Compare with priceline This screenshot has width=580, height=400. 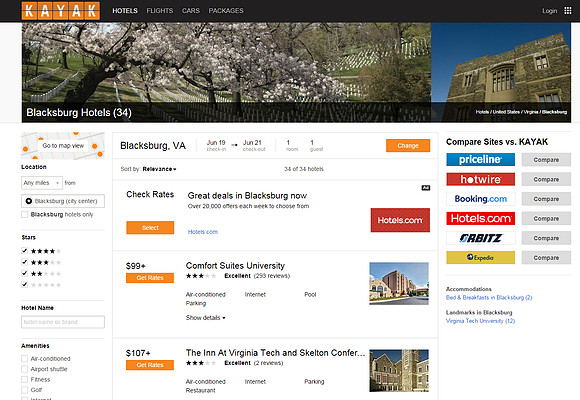(x=546, y=159)
